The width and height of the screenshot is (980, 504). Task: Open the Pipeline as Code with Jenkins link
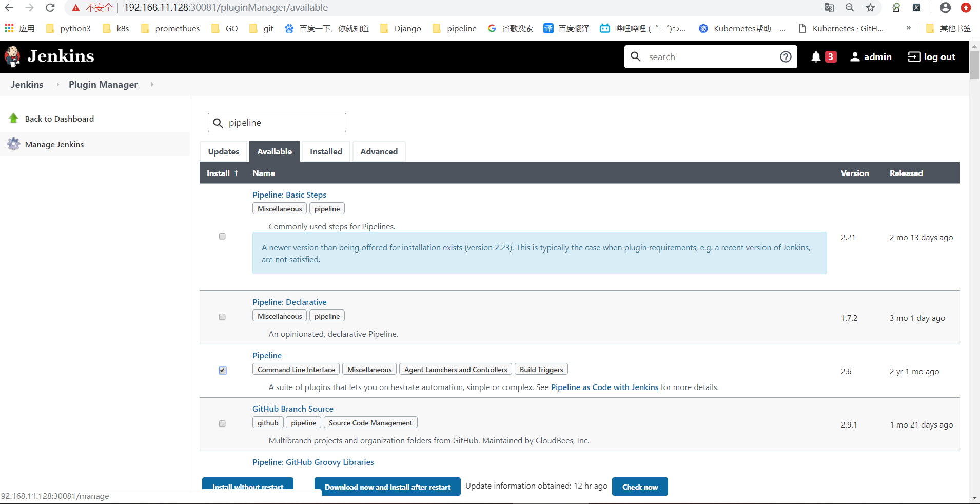tap(604, 387)
